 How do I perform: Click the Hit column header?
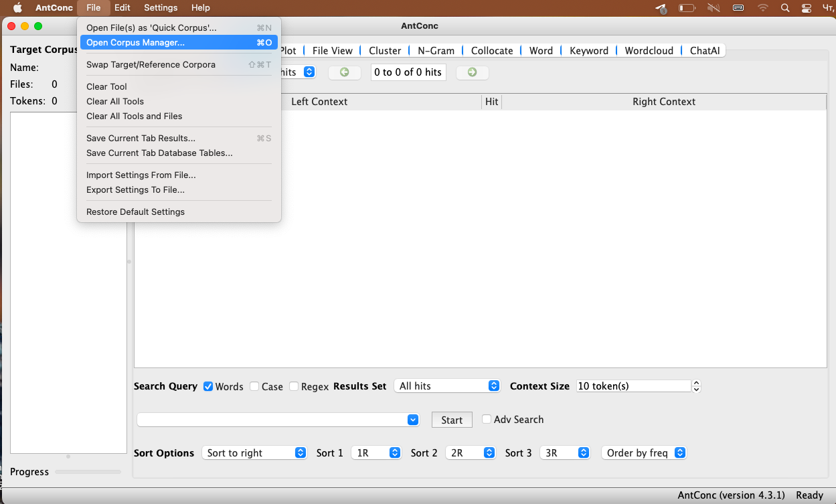[x=492, y=102]
